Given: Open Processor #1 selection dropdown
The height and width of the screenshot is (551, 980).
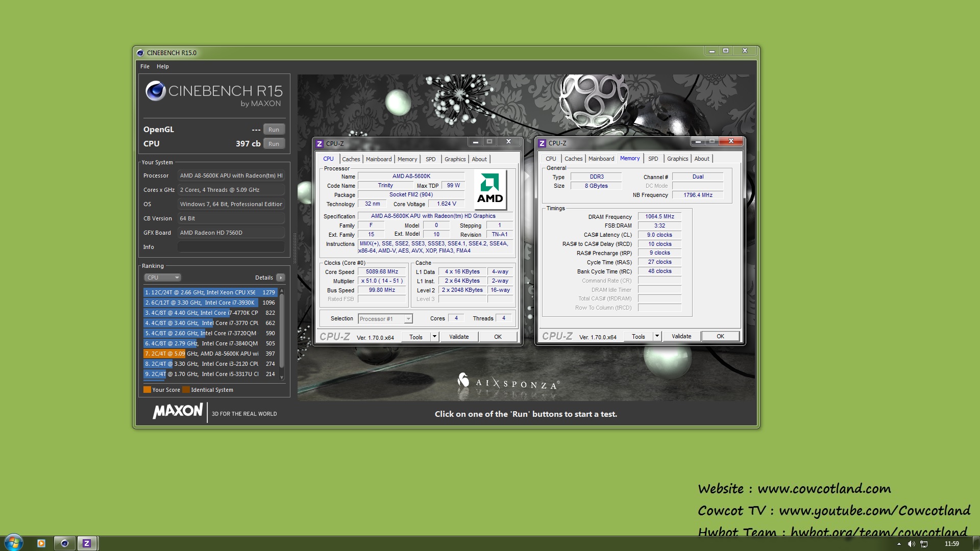Looking at the screenshot, I should pos(385,319).
